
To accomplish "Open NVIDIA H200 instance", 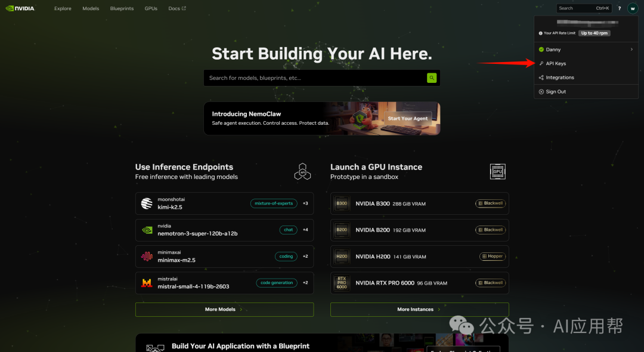I will click(419, 257).
